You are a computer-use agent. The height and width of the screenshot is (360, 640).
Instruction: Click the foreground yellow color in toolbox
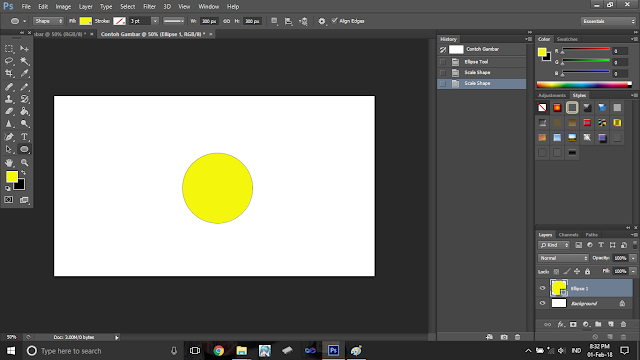click(x=11, y=176)
